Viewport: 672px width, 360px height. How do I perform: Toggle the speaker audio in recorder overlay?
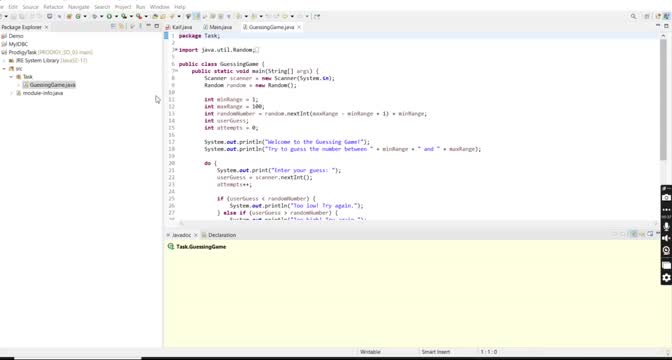click(666, 238)
